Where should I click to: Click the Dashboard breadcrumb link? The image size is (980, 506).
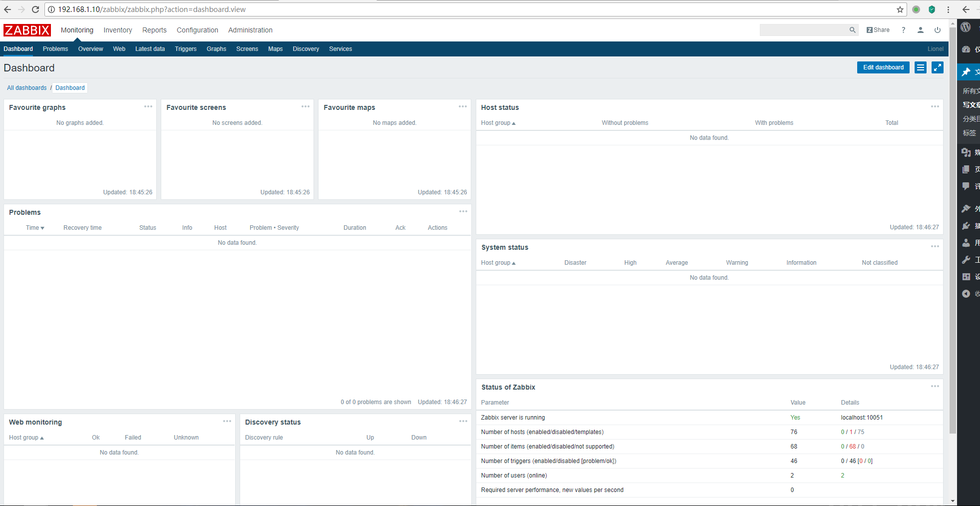pyautogui.click(x=70, y=88)
